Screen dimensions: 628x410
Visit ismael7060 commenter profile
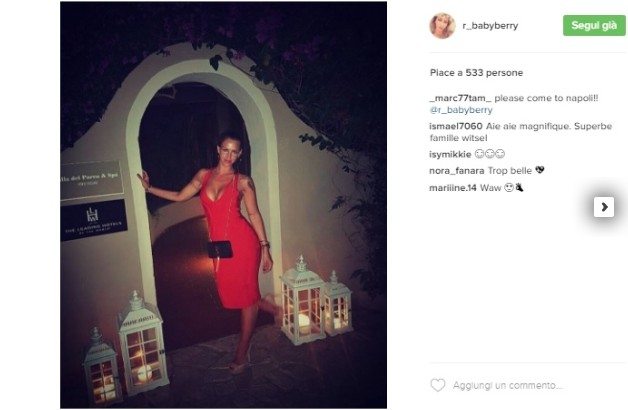click(456, 126)
